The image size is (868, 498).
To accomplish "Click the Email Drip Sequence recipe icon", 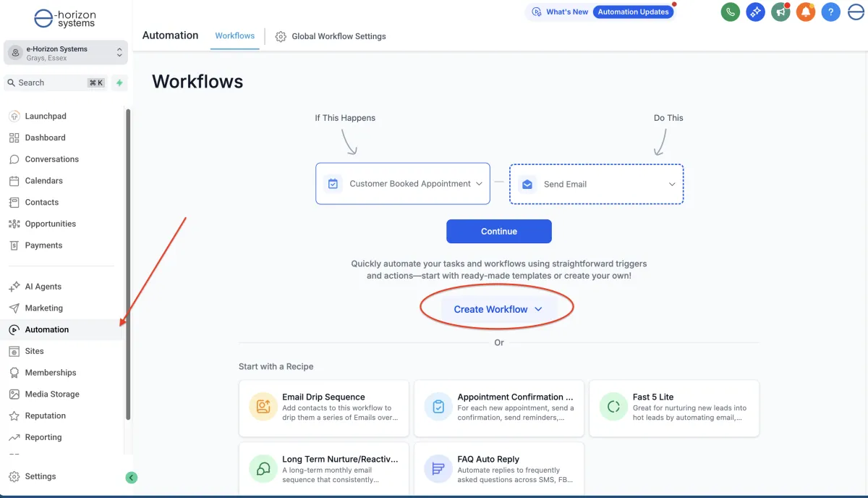I will tap(263, 407).
